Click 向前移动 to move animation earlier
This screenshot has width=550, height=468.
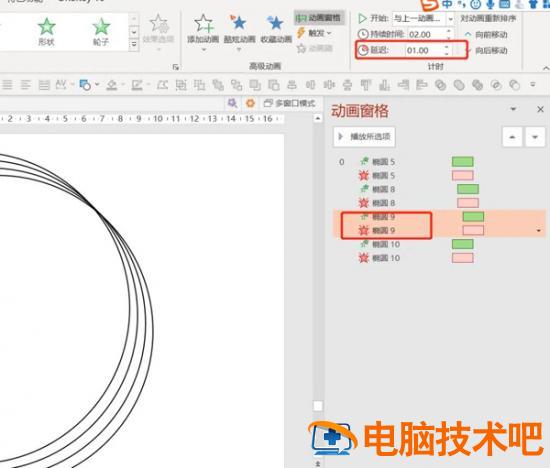pos(486,34)
